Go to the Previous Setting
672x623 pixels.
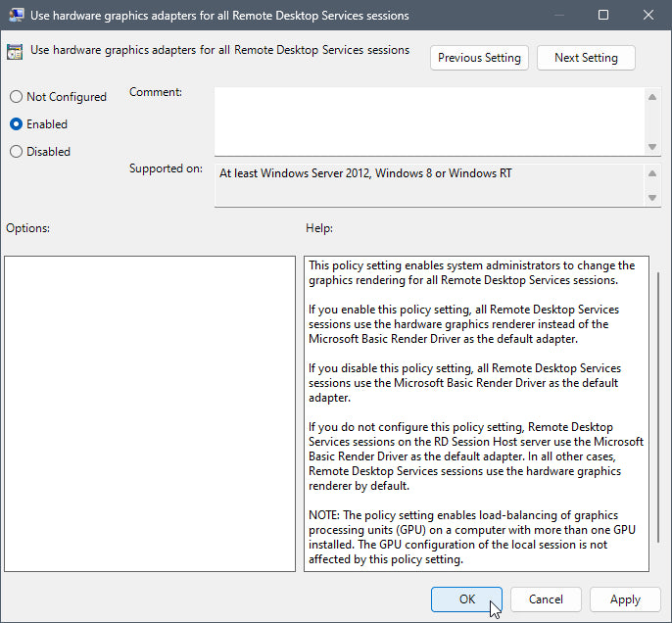pos(480,58)
